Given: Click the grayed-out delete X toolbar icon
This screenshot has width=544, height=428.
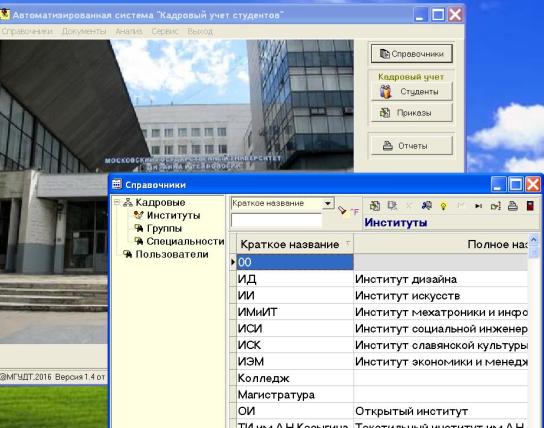Looking at the screenshot, I should (409, 206).
